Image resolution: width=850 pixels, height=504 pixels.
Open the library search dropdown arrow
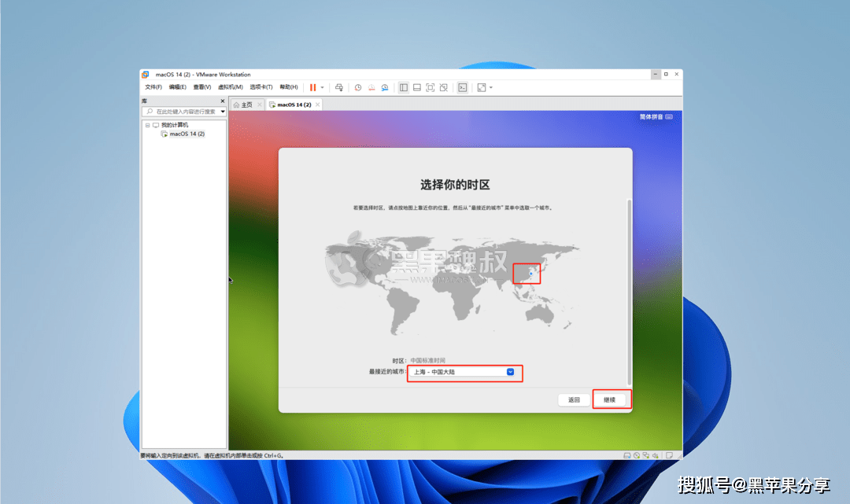tap(222, 112)
